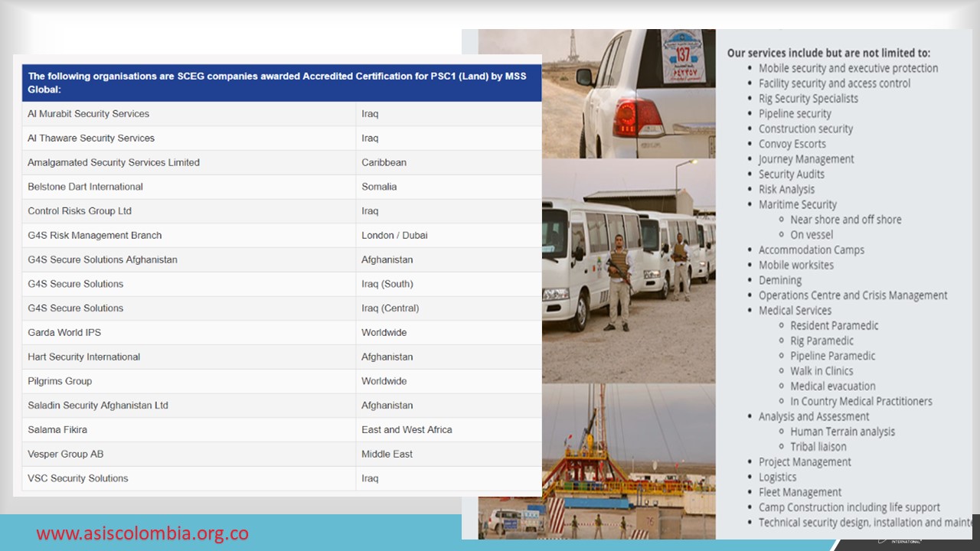Select 'Hart Security International' cell
The height and width of the screenshot is (551, 980).
[189, 357]
